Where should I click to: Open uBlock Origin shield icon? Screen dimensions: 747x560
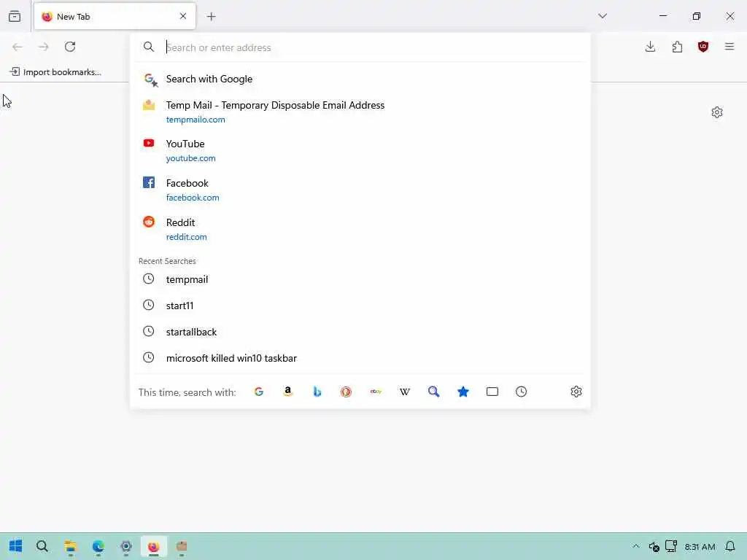point(703,47)
